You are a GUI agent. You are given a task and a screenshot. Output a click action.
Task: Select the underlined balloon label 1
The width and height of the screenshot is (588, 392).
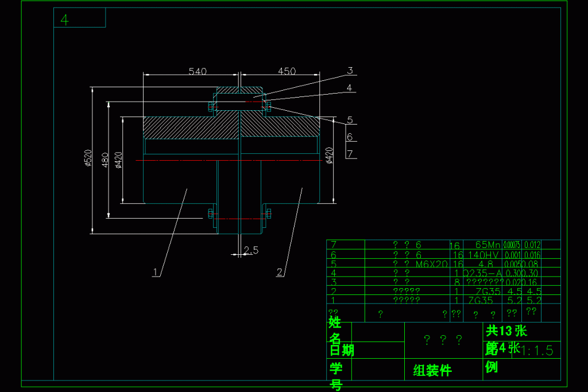155,272
